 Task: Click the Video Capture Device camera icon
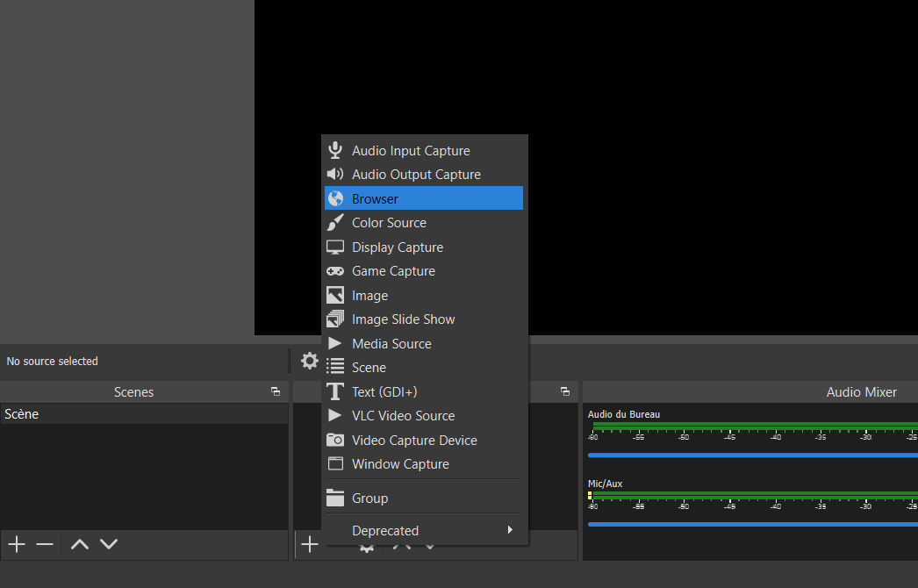coord(335,441)
